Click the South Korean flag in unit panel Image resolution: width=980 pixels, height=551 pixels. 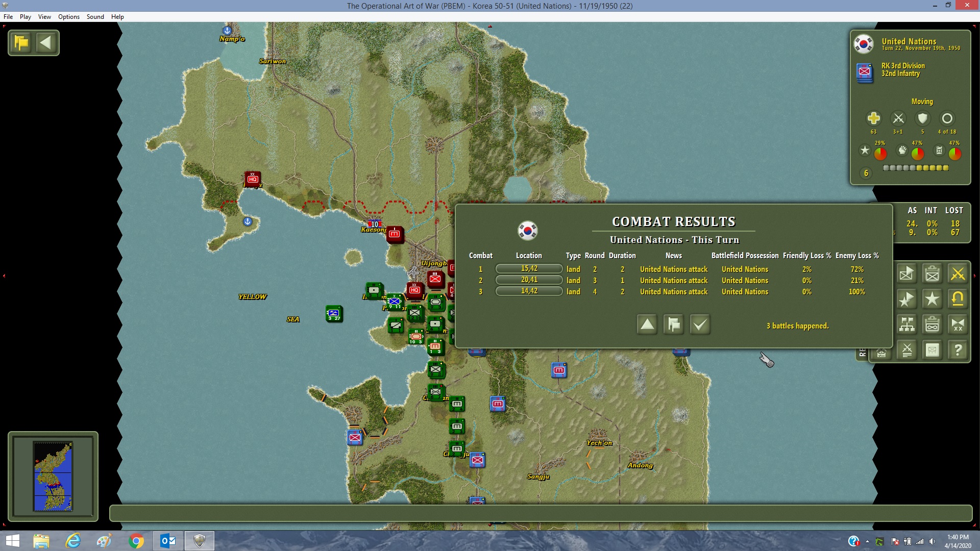pyautogui.click(x=864, y=44)
